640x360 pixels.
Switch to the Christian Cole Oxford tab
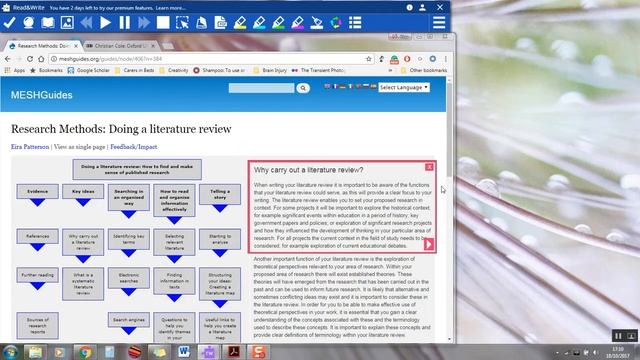pos(119,46)
